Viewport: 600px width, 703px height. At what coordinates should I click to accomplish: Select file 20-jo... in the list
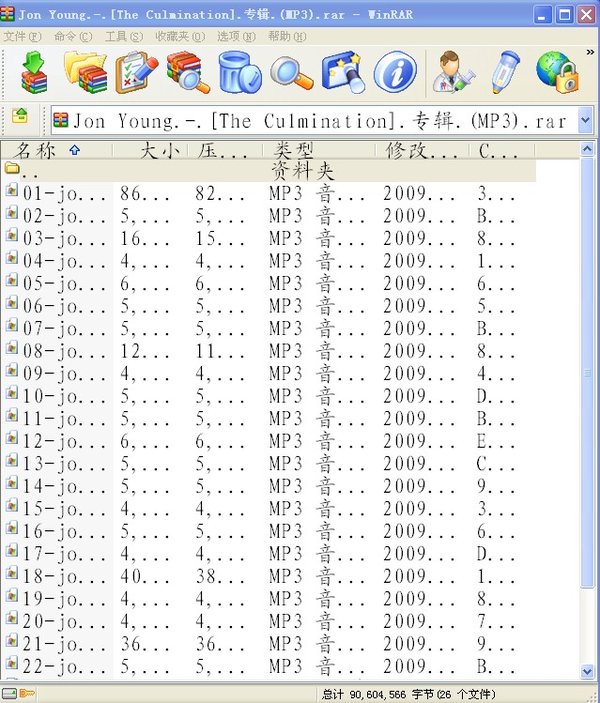point(268,621)
